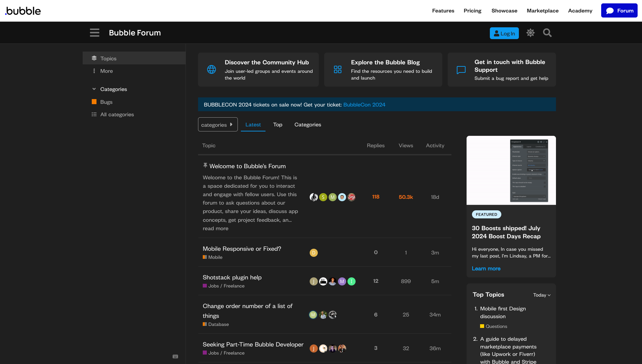Click the Bubble Blog grid icon
The width and height of the screenshot is (642, 364).
click(337, 69)
